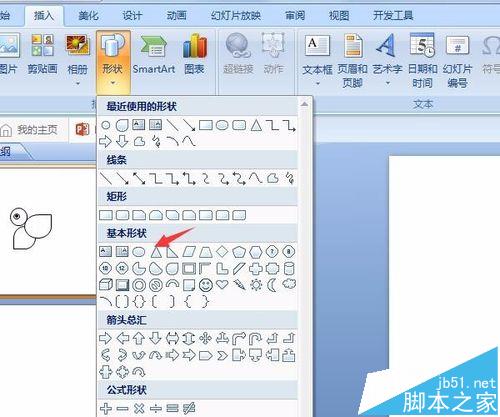Select curve line in 线条 section
The width and height of the screenshot is (500, 417).
(256, 178)
